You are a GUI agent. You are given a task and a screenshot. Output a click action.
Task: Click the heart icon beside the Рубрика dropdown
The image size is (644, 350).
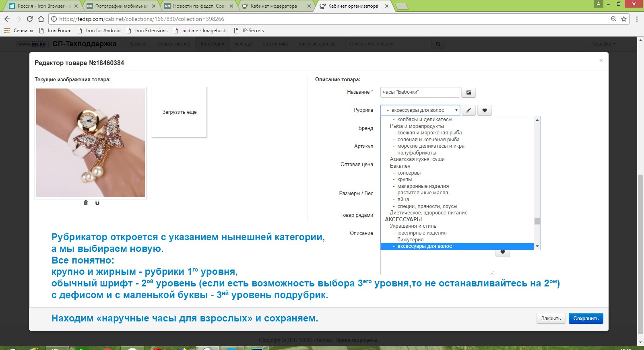(x=485, y=111)
